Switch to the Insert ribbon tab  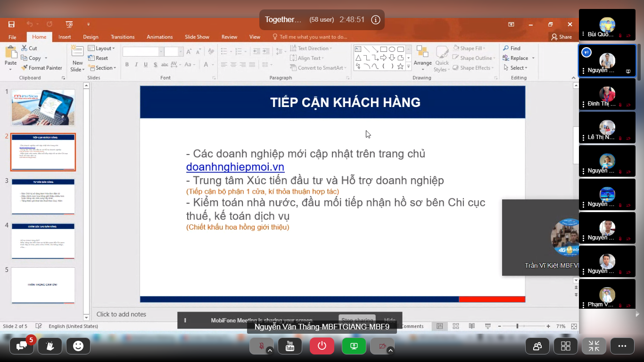65,37
